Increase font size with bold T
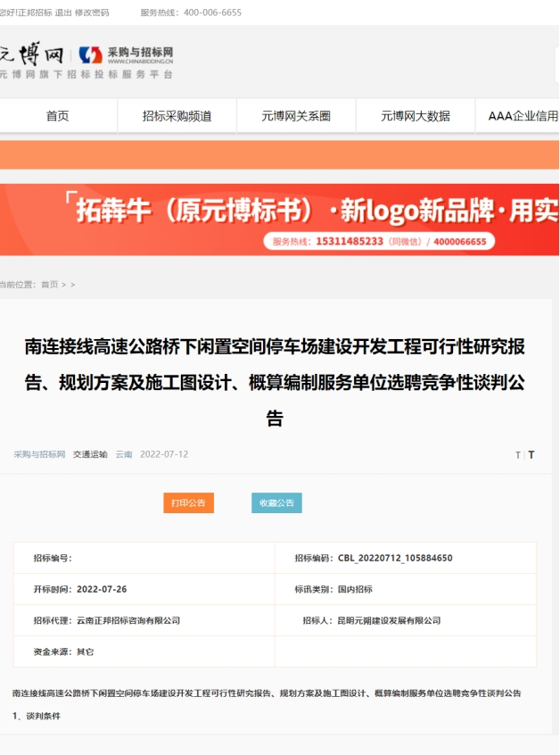 coord(531,455)
